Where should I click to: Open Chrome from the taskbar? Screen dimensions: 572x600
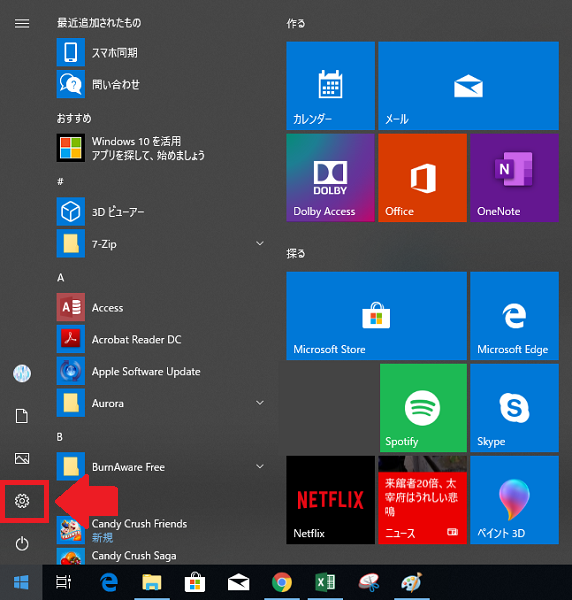282,582
